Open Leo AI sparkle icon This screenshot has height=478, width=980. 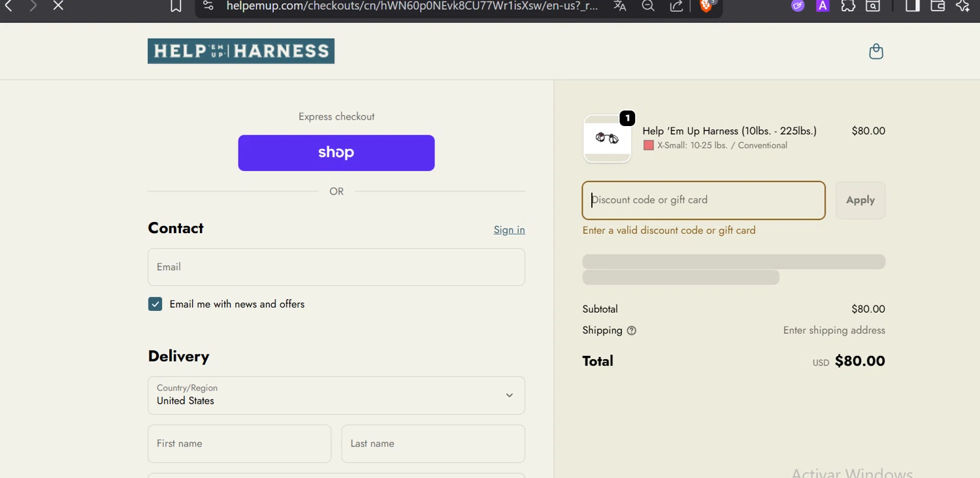[963, 6]
